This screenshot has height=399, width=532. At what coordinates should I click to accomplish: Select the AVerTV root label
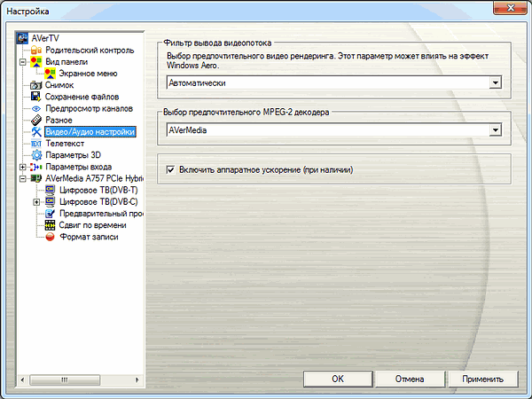click(45, 38)
